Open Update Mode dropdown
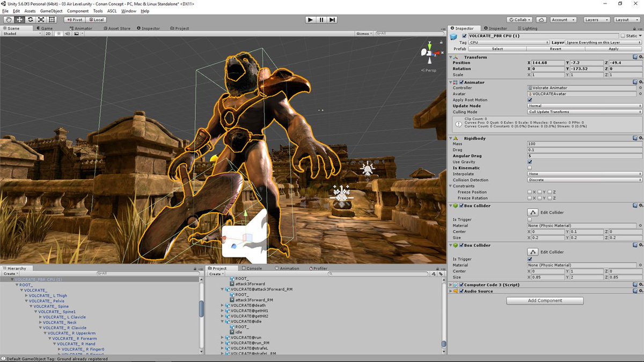 point(585,106)
